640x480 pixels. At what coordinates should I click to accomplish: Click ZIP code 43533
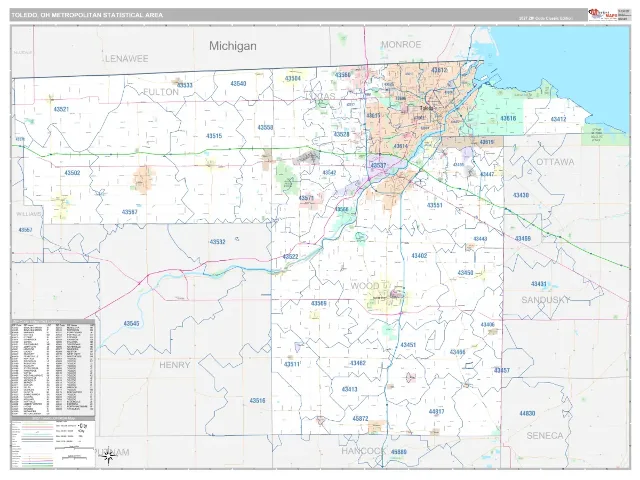click(184, 85)
